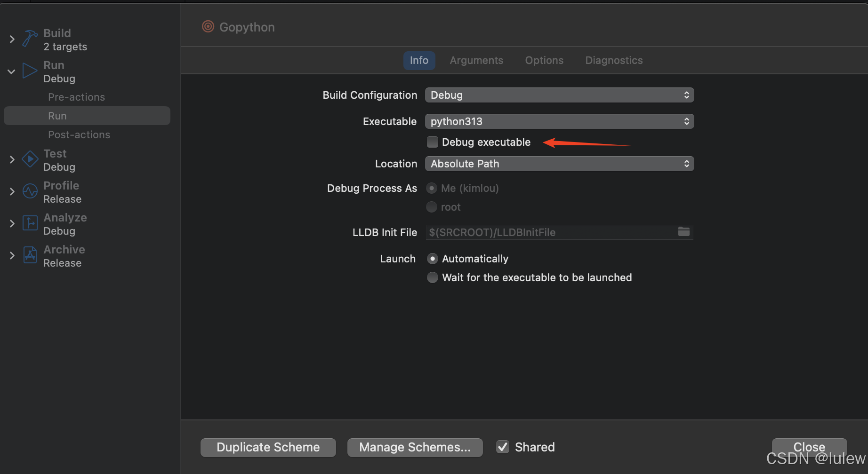Open the Build Configuration dropdown
868x474 pixels.
tap(559, 95)
